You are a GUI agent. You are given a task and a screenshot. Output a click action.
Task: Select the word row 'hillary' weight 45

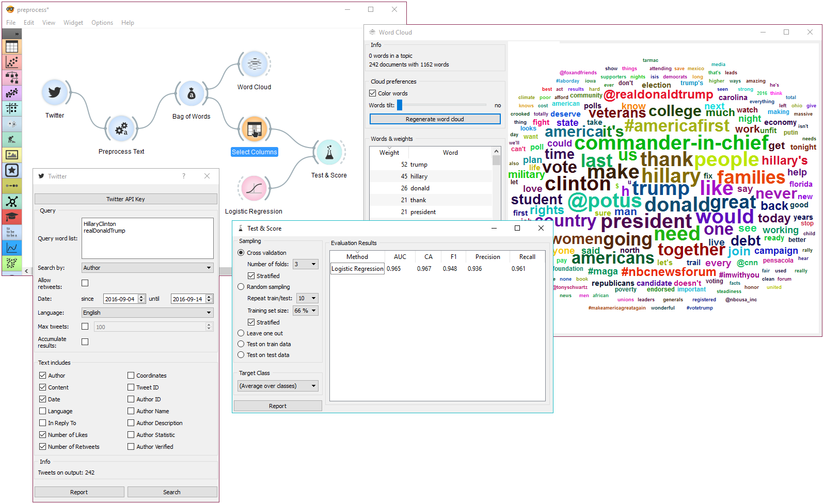pyautogui.click(x=431, y=176)
